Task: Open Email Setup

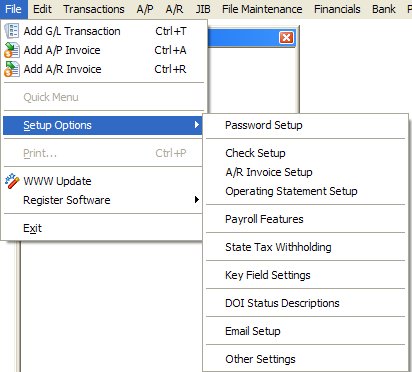Action: (x=306, y=331)
